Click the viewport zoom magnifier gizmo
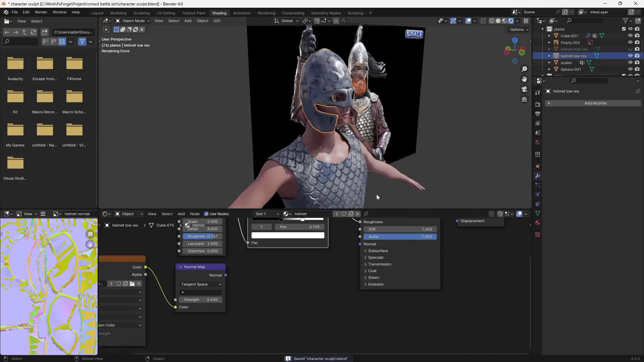Viewport: 644px width, 362px height. [524, 69]
